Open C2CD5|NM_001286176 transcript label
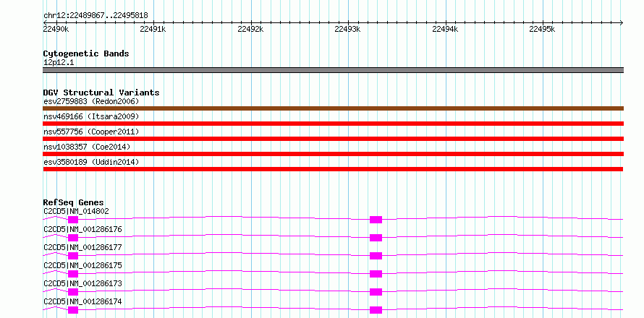Image resolution: width=644 pixels, height=318 pixels. point(82,229)
